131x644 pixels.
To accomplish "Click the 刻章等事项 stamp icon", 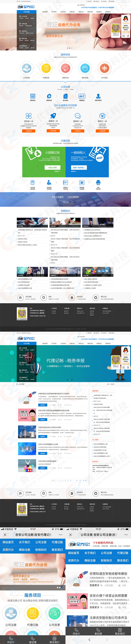I will [x=98, y=96].
